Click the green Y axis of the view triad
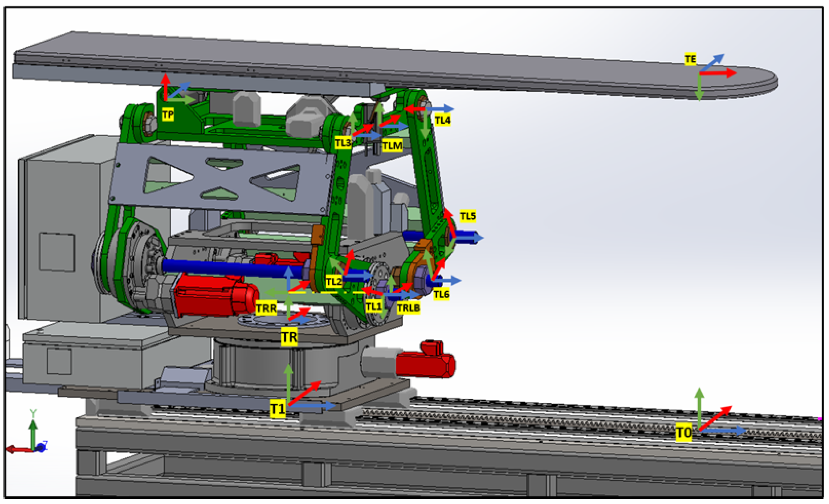Screen dimensions: 829x504 click(x=33, y=434)
